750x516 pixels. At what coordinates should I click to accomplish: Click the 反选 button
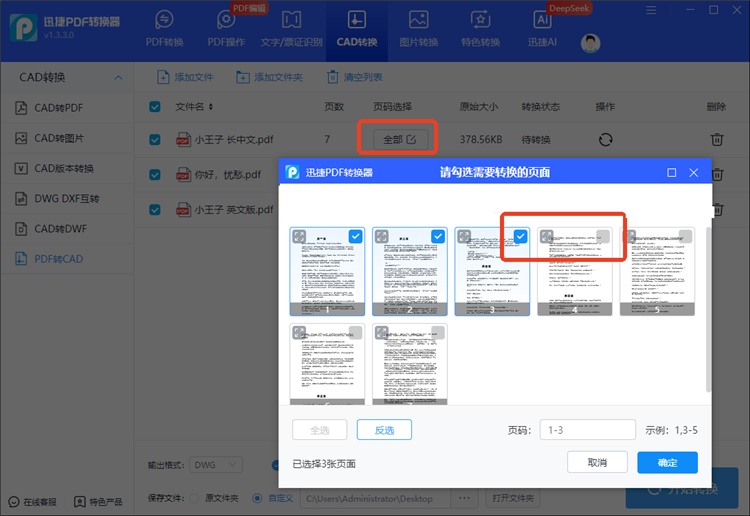pyautogui.click(x=384, y=430)
